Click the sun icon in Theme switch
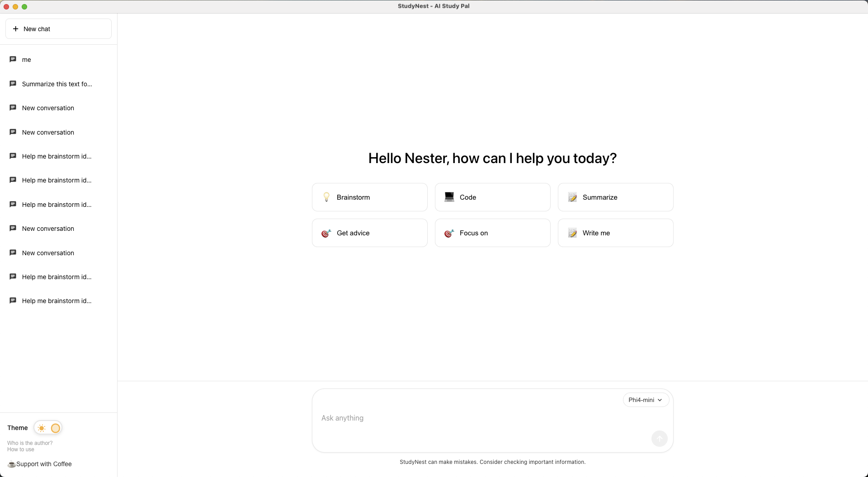The image size is (868, 477). click(42, 428)
